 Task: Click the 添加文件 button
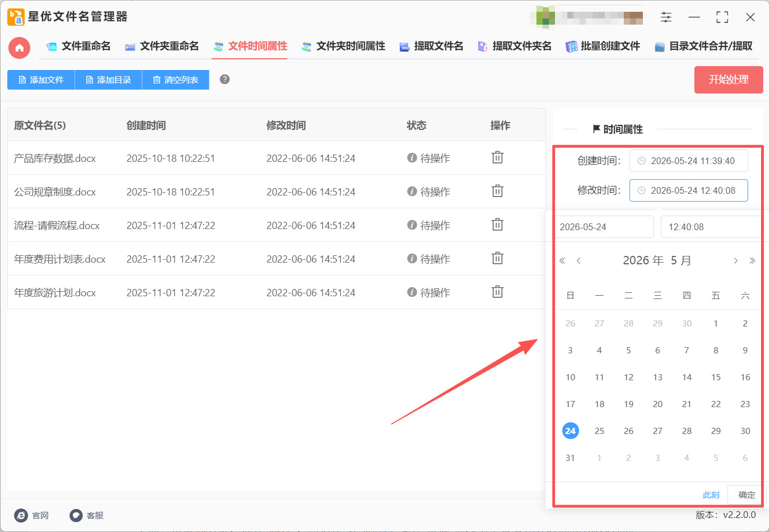[41, 80]
